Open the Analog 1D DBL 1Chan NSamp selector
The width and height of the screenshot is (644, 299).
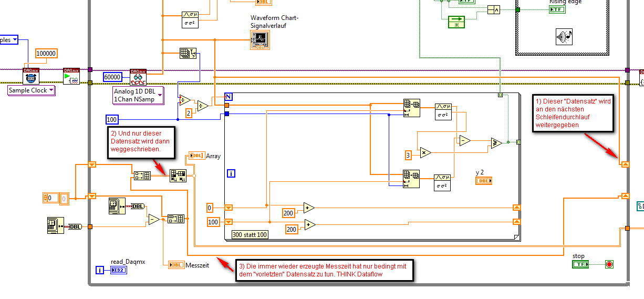(138, 95)
